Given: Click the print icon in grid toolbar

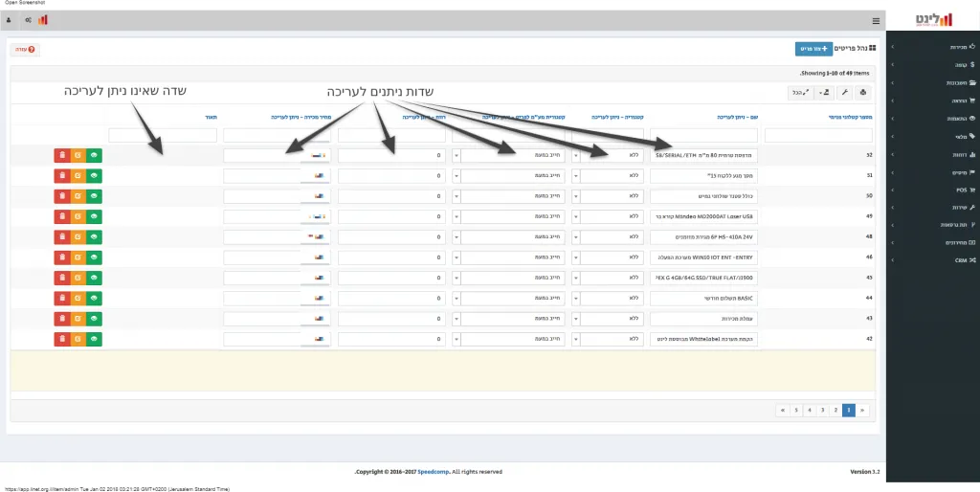Looking at the screenshot, I should (x=863, y=93).
